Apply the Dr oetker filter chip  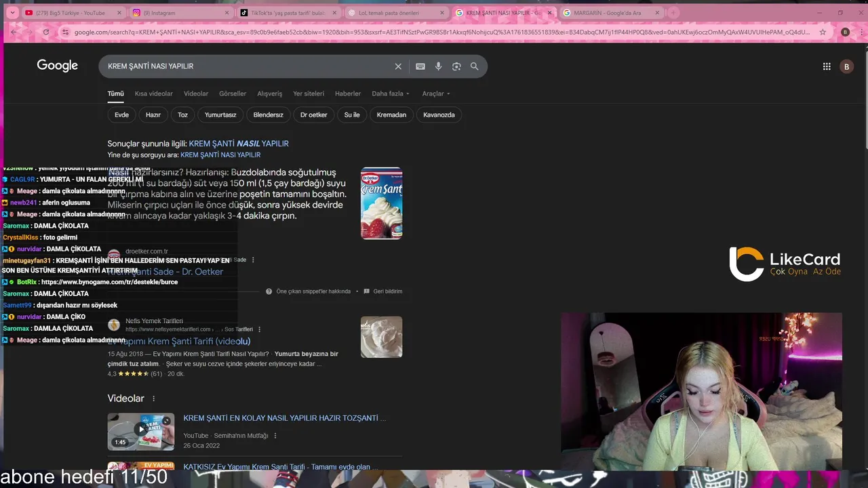(x=314, y=115)
